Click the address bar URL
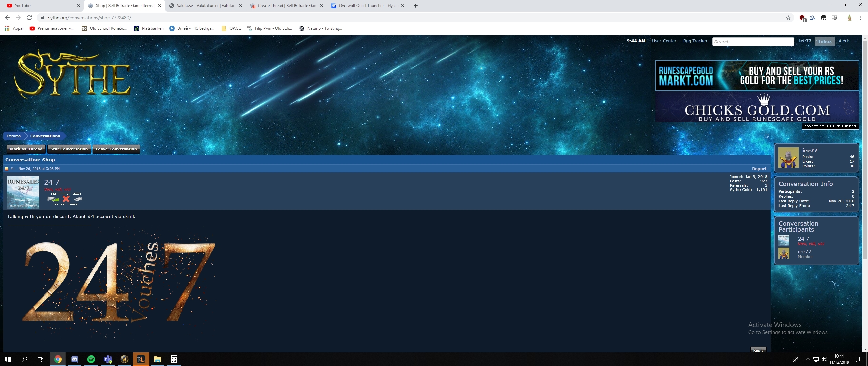 coord(90,18)
